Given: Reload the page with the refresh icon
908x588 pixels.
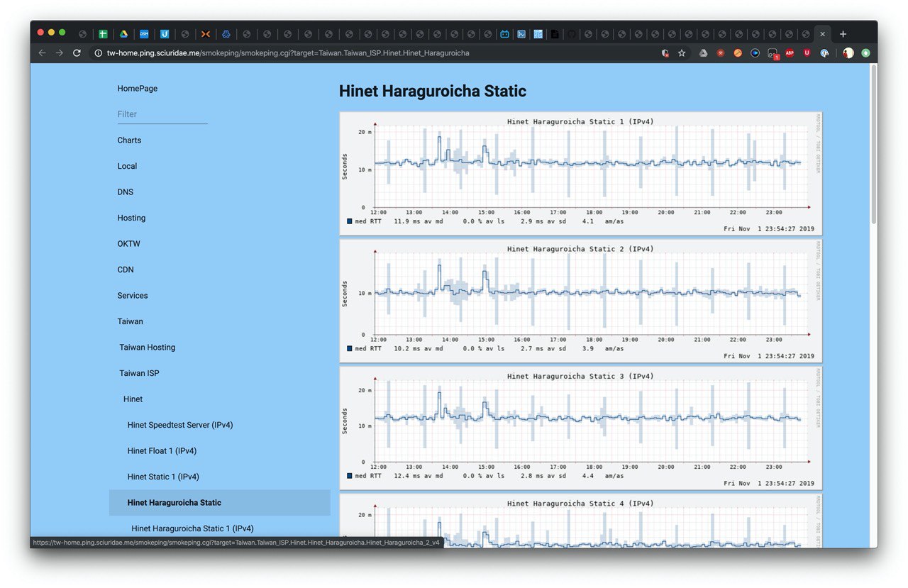Looking at the screenshot, I should coord(77,52).
